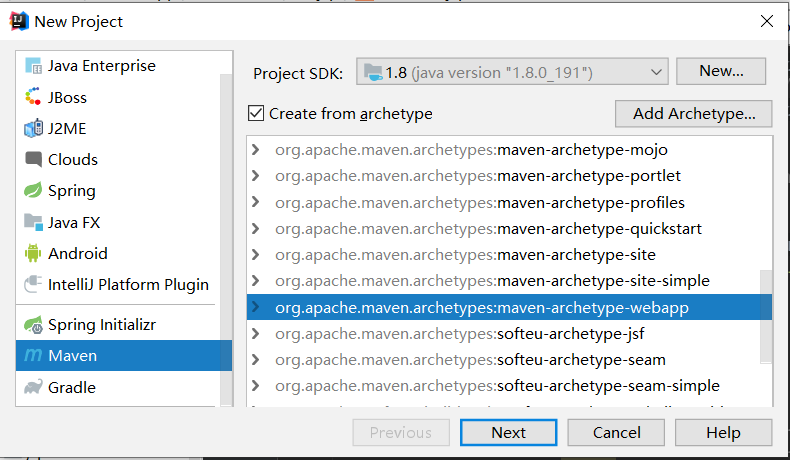
Task: Select Clouds project type label
Action: point(73,160)
